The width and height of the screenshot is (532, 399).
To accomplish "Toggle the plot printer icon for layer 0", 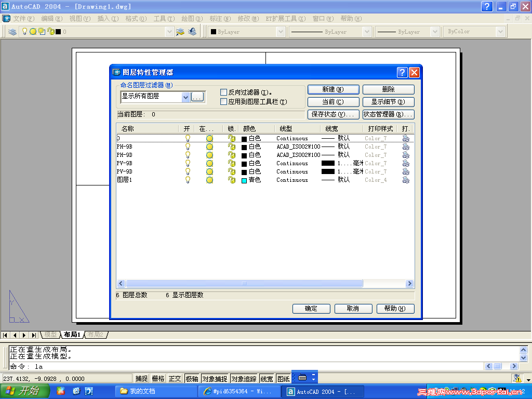I will [x=406, y=138].
